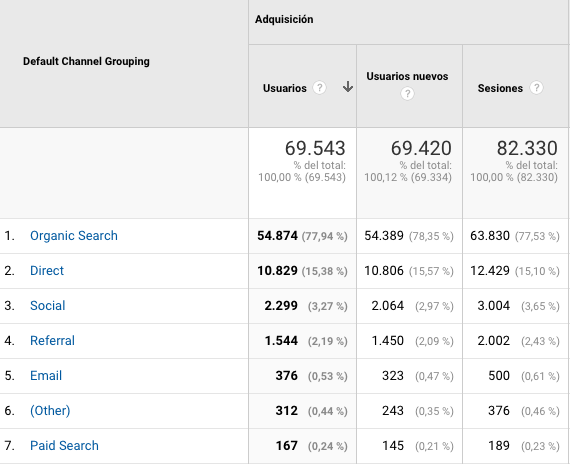The image size is (570, 465).
Task: Select Direct sessions value 12.429
Action: (x=490, y=270)
